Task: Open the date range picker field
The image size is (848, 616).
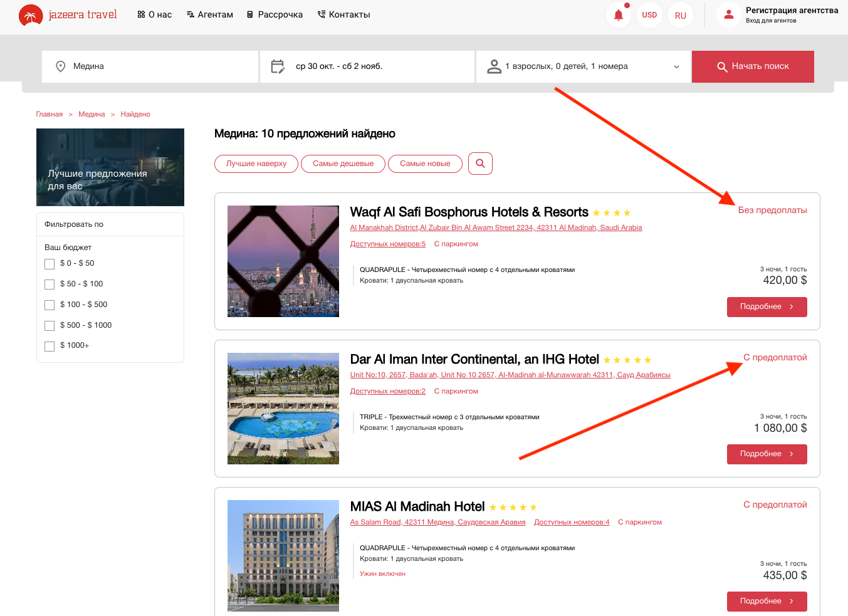Action: 367,66
